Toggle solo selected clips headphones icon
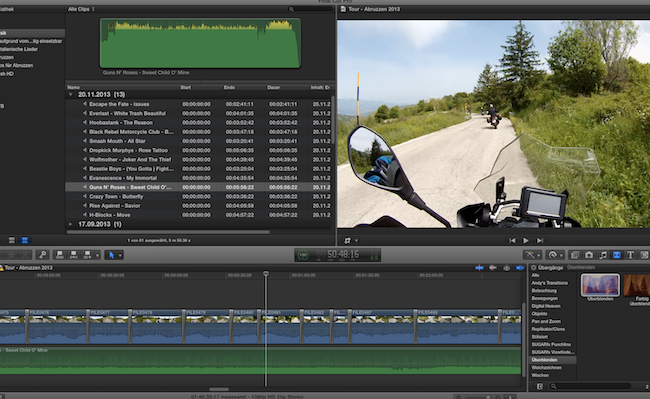 507,268
